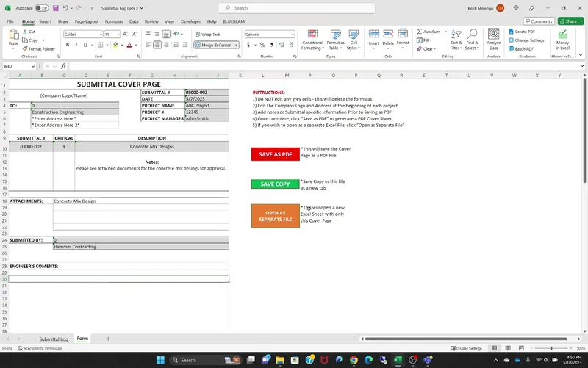The height and width of the screenshot is (368, 588).
Task: Expand the AutoSum dropdown arrow
Action: tap(445, 32)
